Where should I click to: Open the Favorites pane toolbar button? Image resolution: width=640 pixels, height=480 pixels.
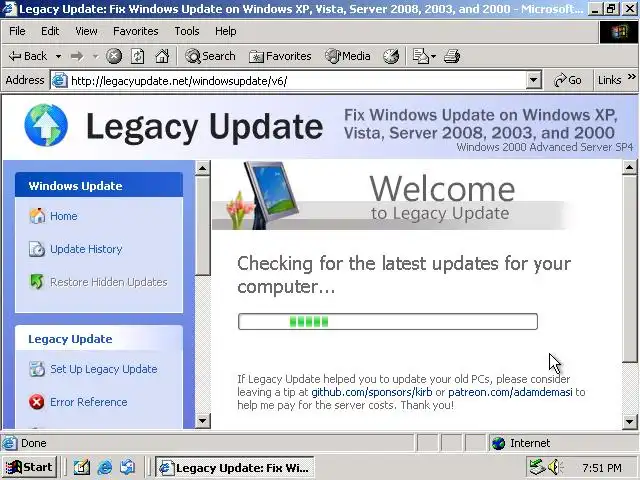coord(280,56)
